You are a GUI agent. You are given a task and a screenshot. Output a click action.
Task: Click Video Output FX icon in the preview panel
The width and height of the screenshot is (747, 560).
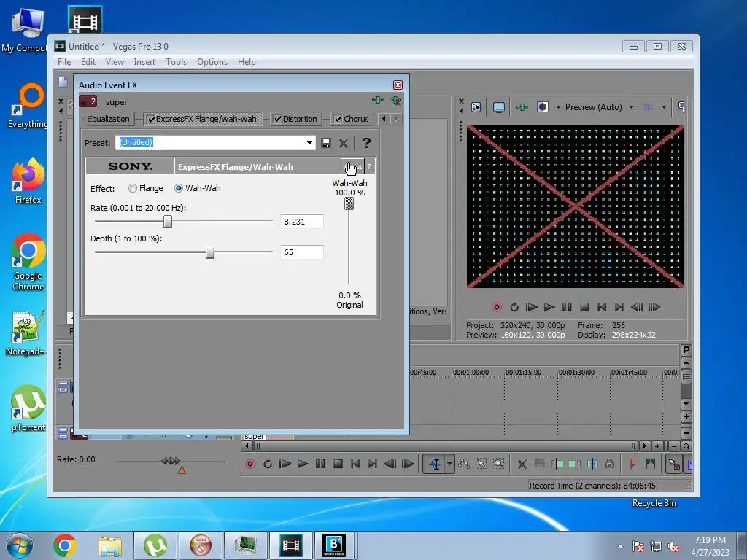coord(522,107)
